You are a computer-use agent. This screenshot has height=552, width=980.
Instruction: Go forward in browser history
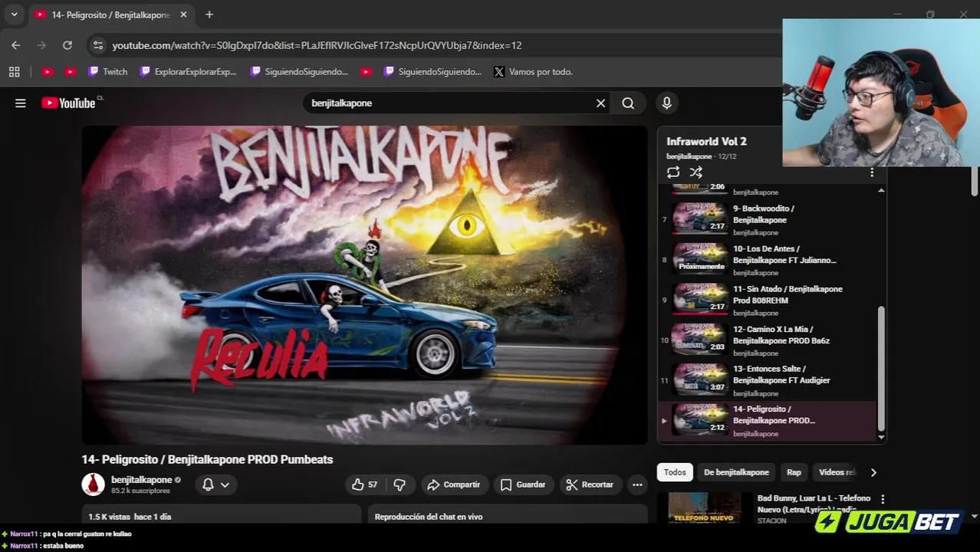coord(41,45)
